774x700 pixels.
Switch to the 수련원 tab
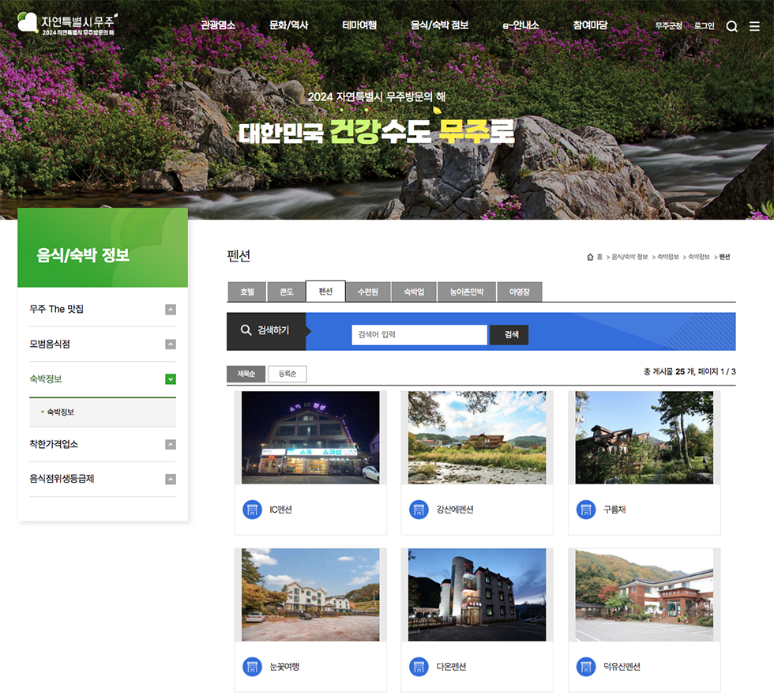point(368,292)
